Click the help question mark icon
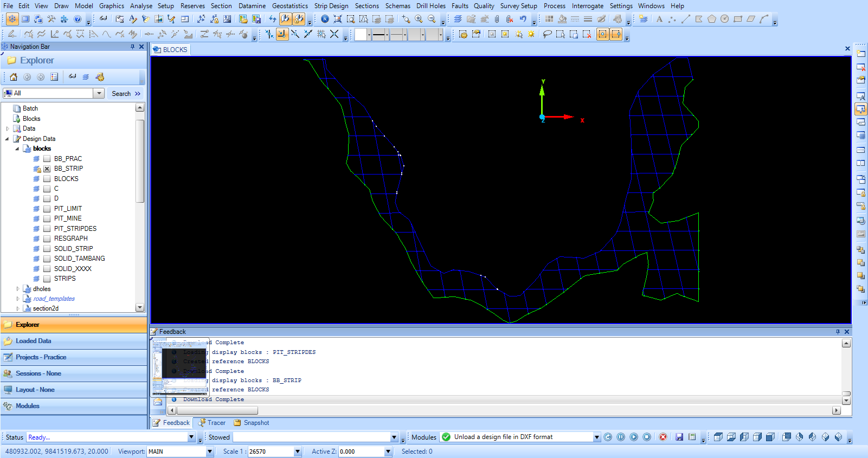Viewport: 868px width, 458px height. (78, 19)
